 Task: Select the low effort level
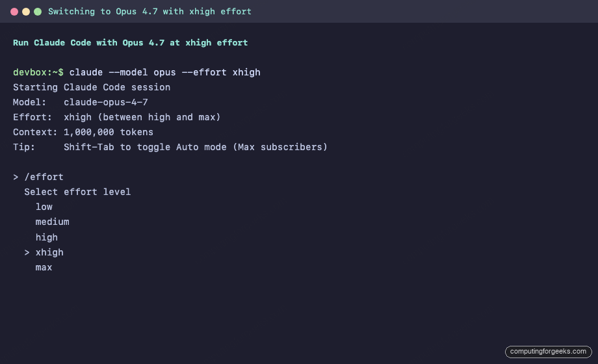[44, 207]
